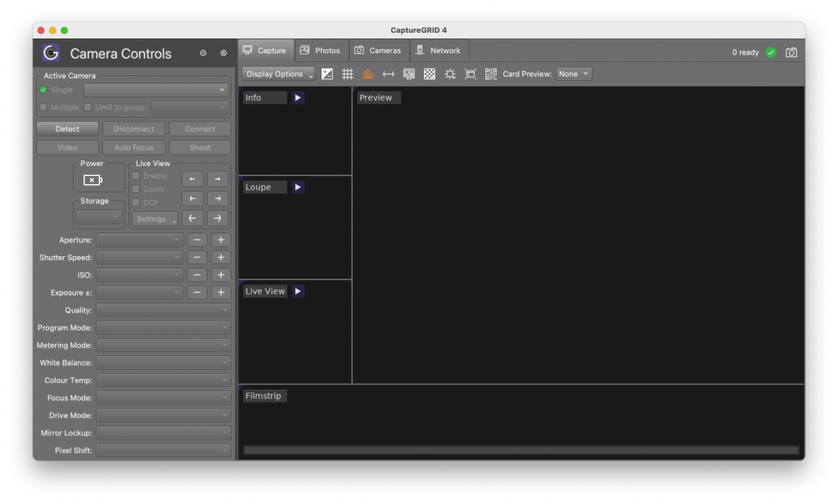Image resolution: width=838 pixels, height=504 pixels.
Task: Decrease ISO with minus button
Action: [x=196, y=275]
